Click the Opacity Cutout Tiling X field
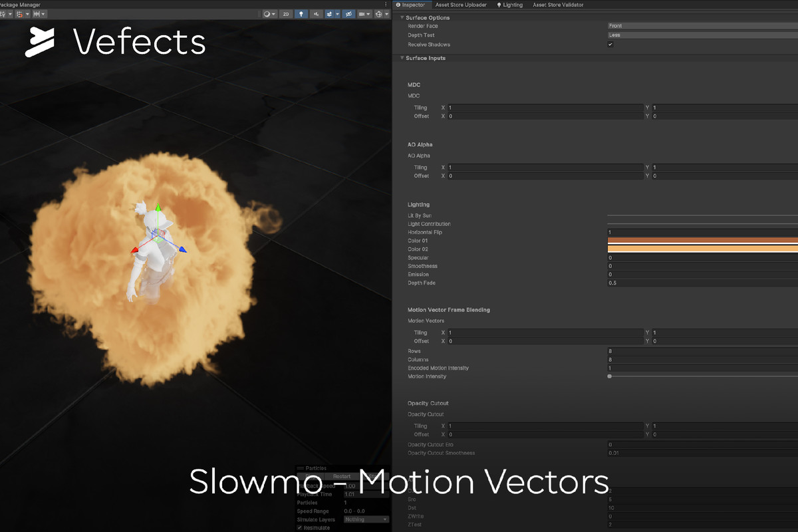Screen dimensions: 798x532 click(x=545, y=426)
